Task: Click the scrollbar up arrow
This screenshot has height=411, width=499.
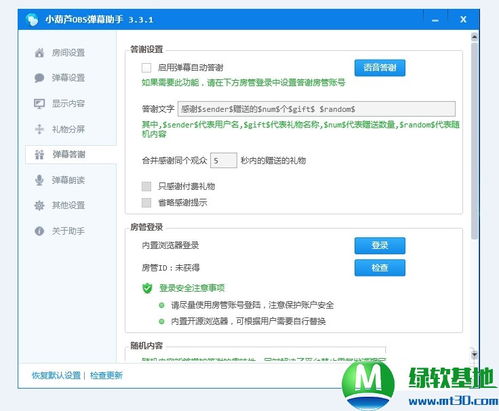Action: (x=474, y=37)
